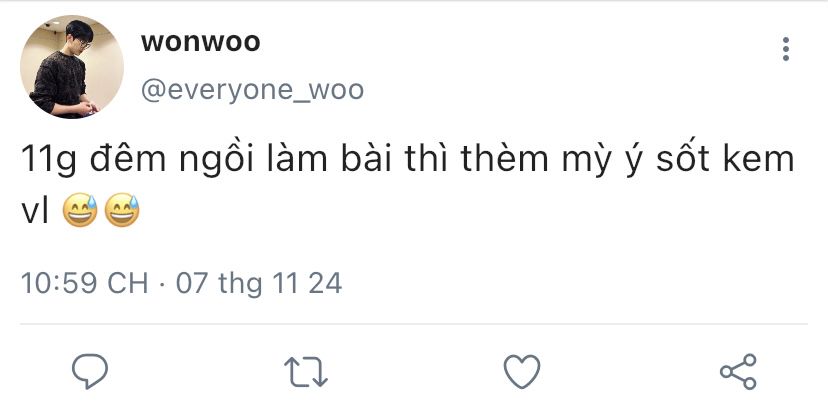Select the first sweat-smile emoji
The width and height of the screenshot is (828, 419).
[x=80, y=210]
